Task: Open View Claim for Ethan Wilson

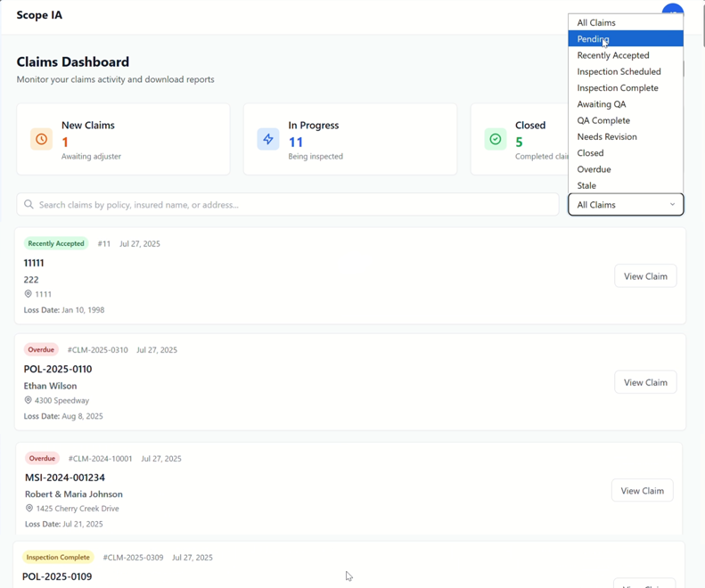Action: [x=645, y=382]
